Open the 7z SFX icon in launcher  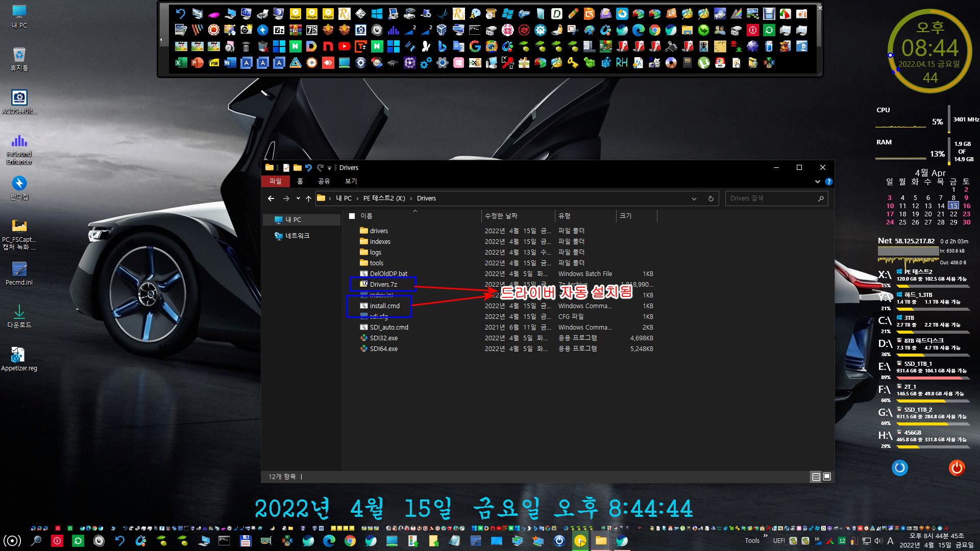click(311, 30)
